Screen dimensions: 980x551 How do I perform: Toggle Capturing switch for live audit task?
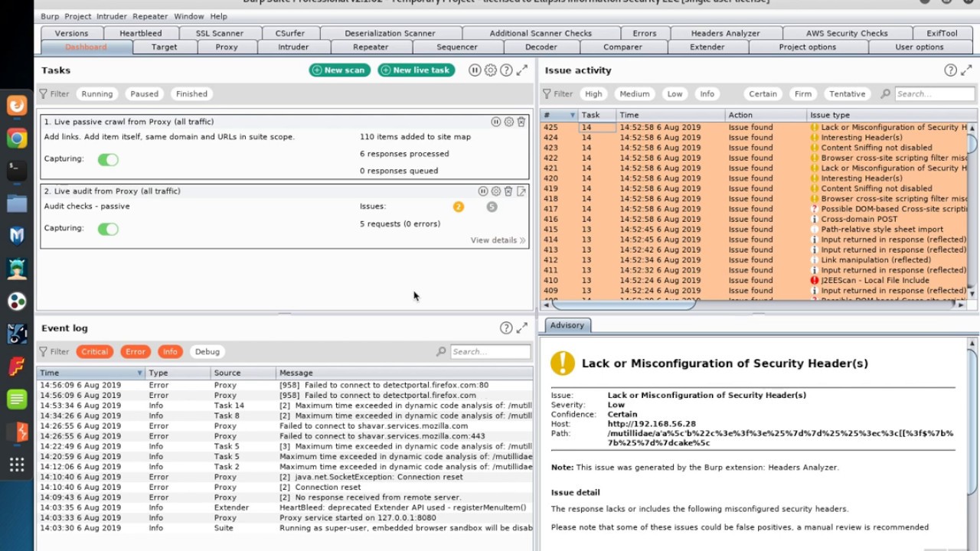[x=108, y=229]
